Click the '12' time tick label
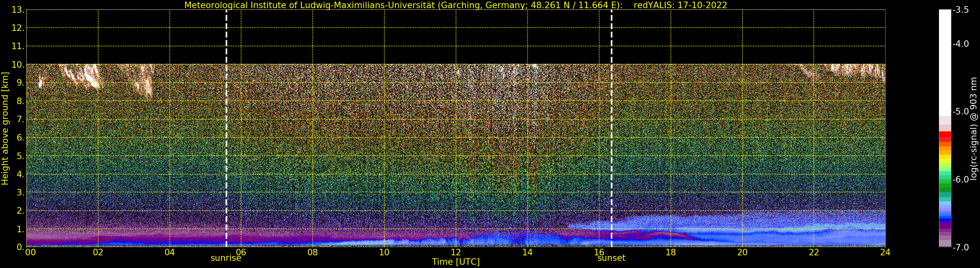The width and height of the screenshot is (980, 268). (456, 252)
